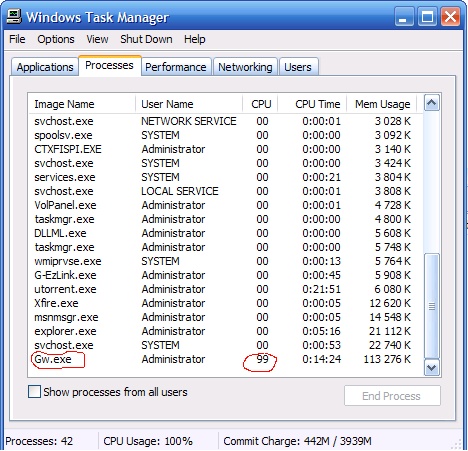Click the 0:14:24 CPU time cell
Viewport: 468px width, 451px height.
pyautogui.click(x=321, y=359)
